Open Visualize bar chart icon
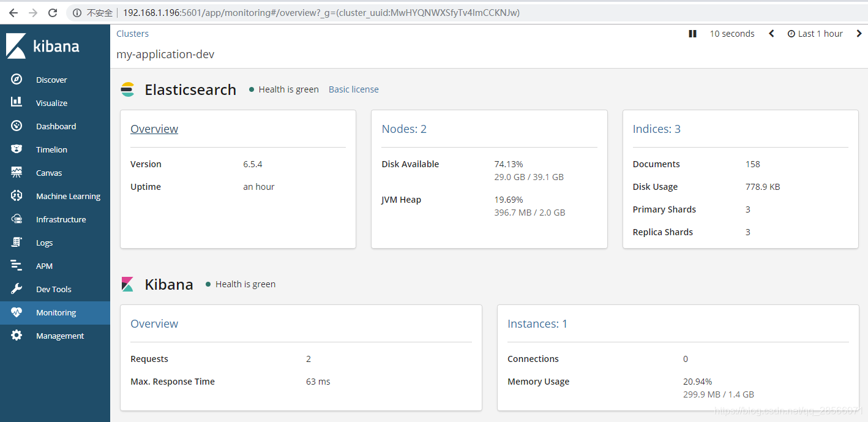Viewport: 868px width, 422px height. click(x=17, y=103)
